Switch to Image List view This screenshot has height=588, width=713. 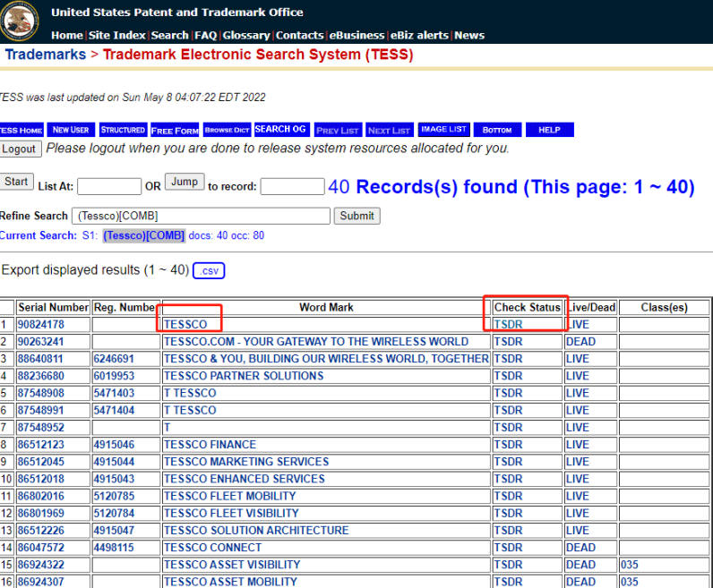click(443, 130)
